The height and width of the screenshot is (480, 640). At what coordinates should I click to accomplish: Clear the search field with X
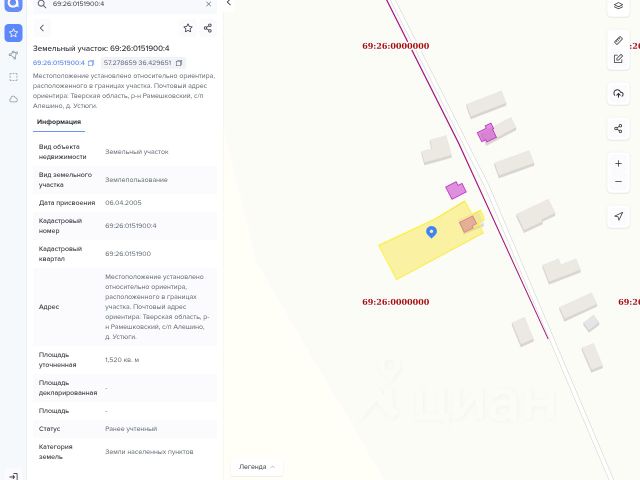click(209, 4)
